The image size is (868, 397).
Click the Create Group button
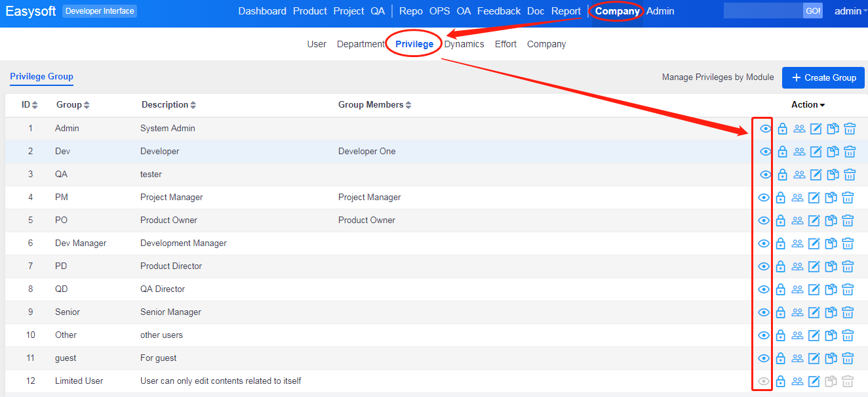(x=823, y=77)
